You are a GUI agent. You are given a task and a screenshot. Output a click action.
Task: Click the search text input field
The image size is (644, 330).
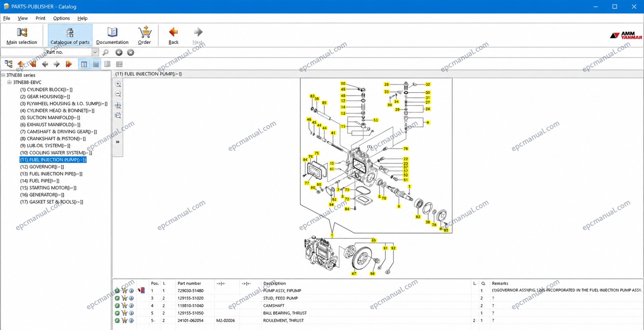(x=22, y=52)
